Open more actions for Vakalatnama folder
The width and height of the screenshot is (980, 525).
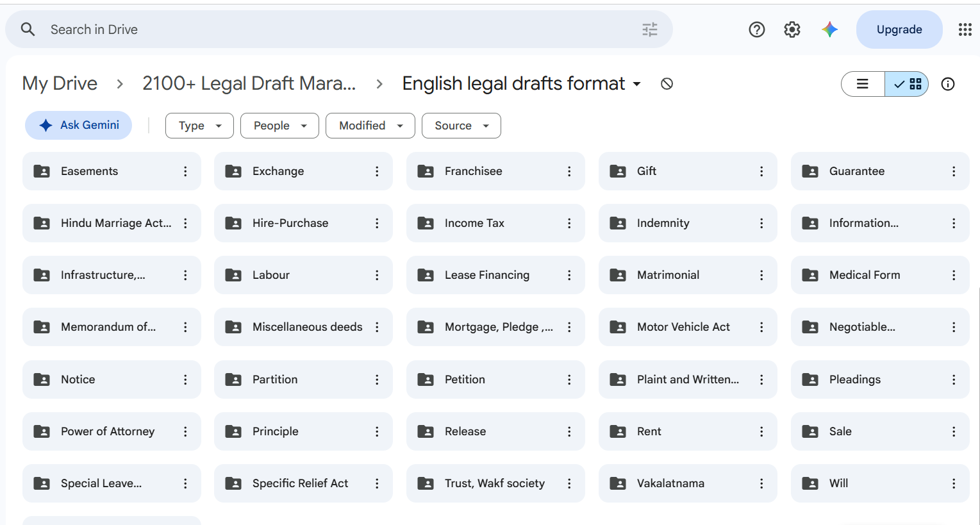[761, 483]
